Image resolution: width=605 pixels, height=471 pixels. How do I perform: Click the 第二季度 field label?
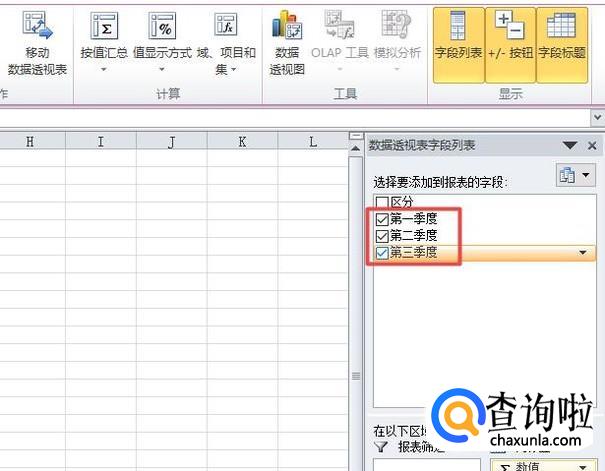413,235
